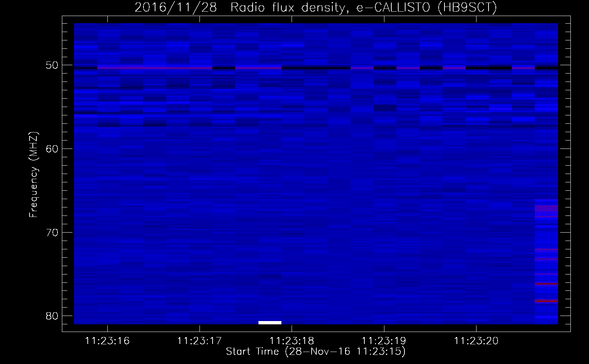Image resolution: width=589 pixels, height=364 pixels.
Task: Click the '70' frequency tick label
Action: tap(52, 233)
